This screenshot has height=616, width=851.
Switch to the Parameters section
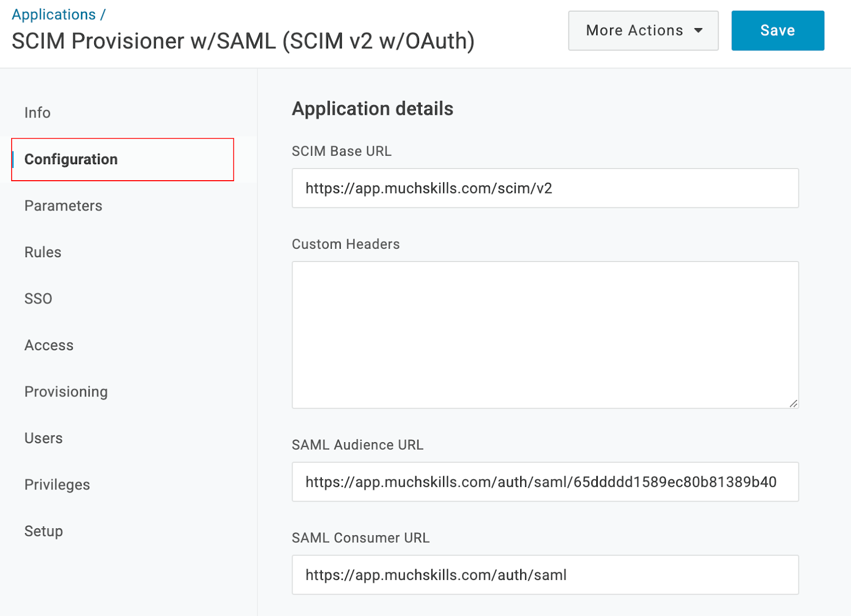(x=63, y=206)
